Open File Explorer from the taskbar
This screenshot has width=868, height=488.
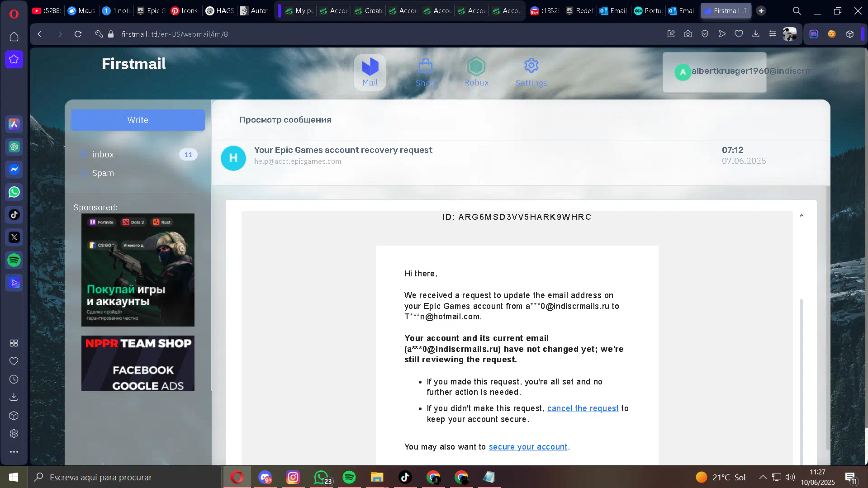[x=377, y=477]
